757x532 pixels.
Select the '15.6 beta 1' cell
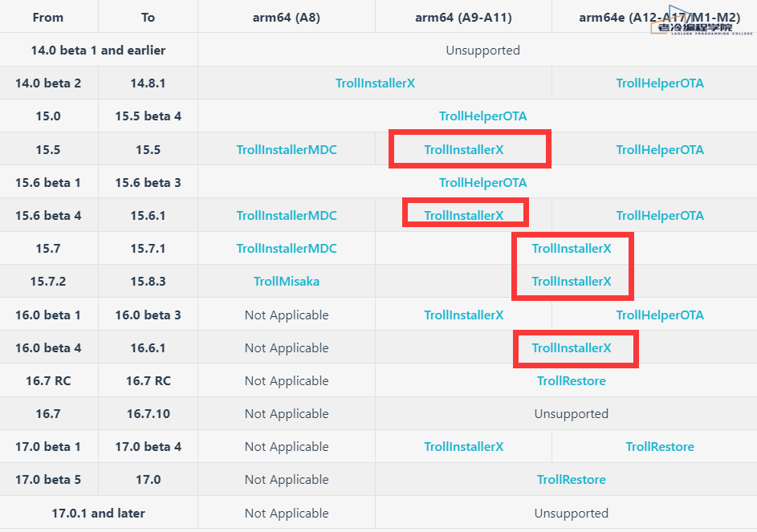tap(48, 182)
